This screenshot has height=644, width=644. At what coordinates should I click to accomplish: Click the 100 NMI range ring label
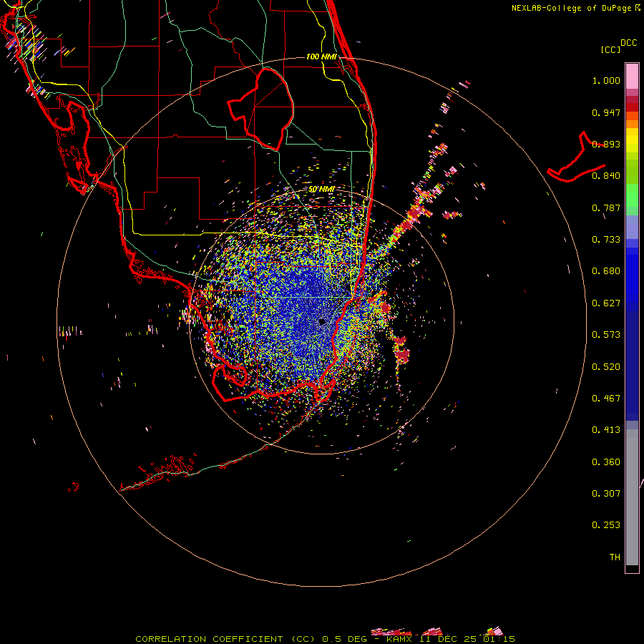click(x=321, y=57)
